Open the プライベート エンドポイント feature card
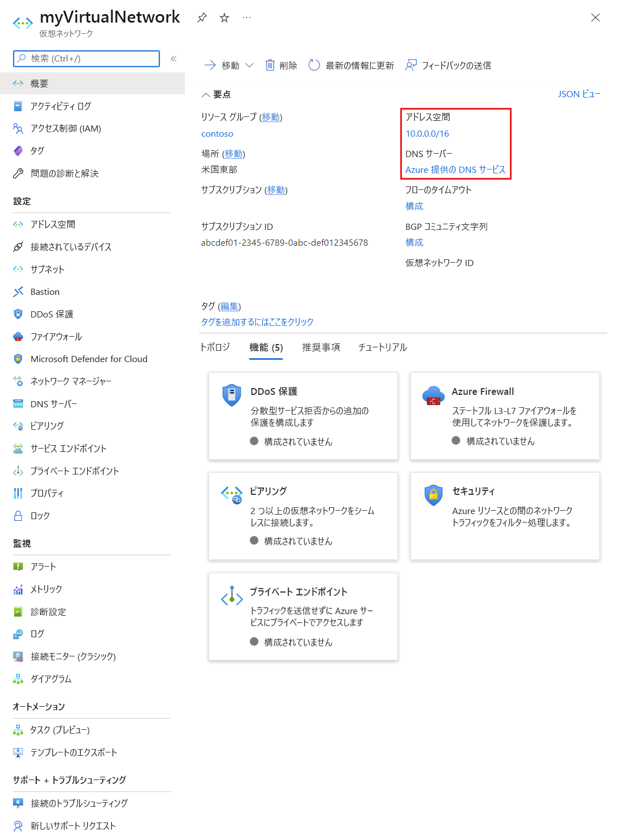619x840 pixels. [303, 616]
